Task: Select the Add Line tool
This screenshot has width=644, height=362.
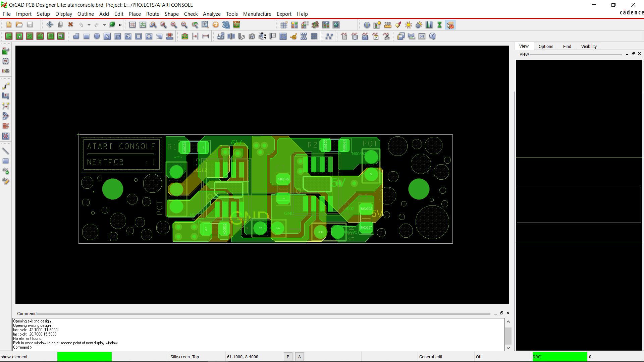Action: click(6, 151)
